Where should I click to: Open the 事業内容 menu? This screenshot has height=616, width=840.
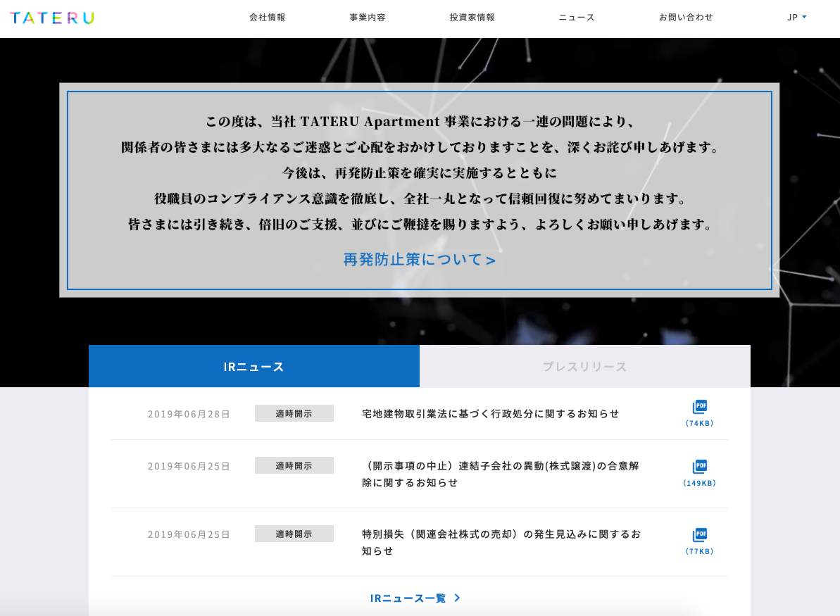click(368, 17)
